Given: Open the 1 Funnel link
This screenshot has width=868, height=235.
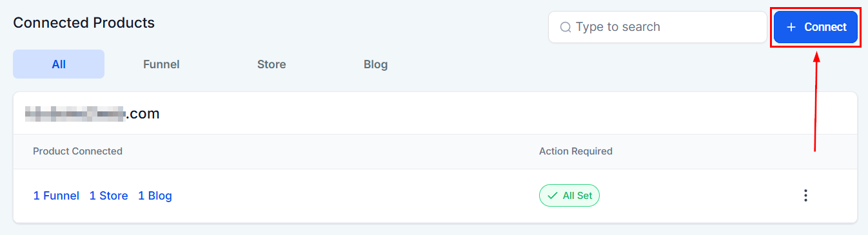Looking at the screenshot, I should (56, 196).
